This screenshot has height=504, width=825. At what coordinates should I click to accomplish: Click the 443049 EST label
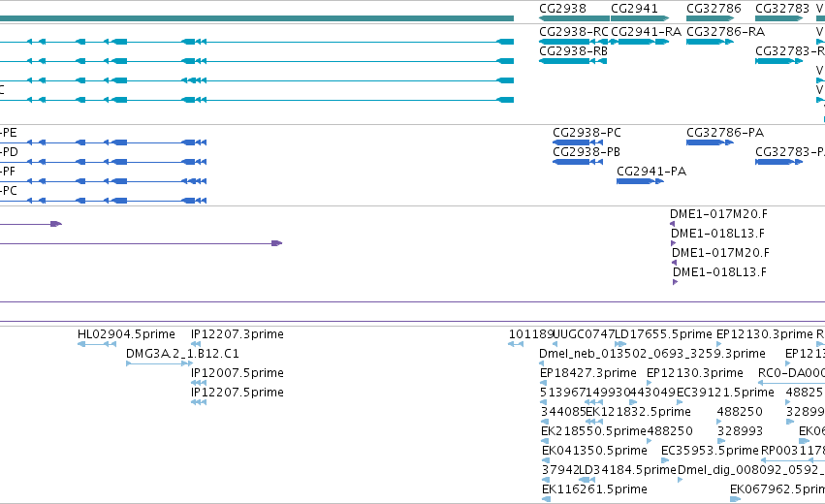pyautogui.click(x=653, y=393)
